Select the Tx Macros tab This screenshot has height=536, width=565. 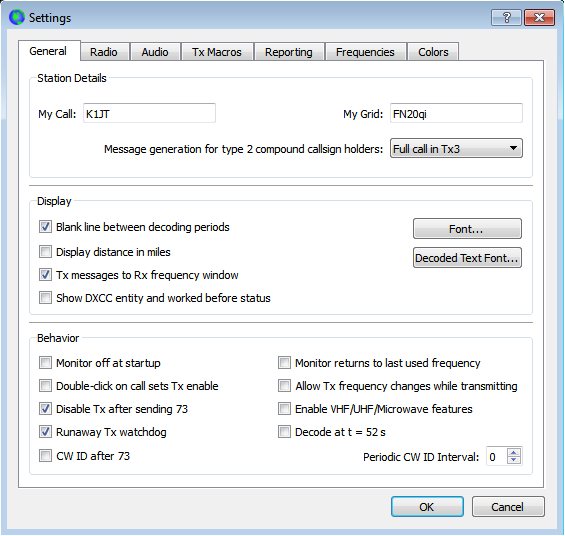pyautogui.click(x=217, y=52)
